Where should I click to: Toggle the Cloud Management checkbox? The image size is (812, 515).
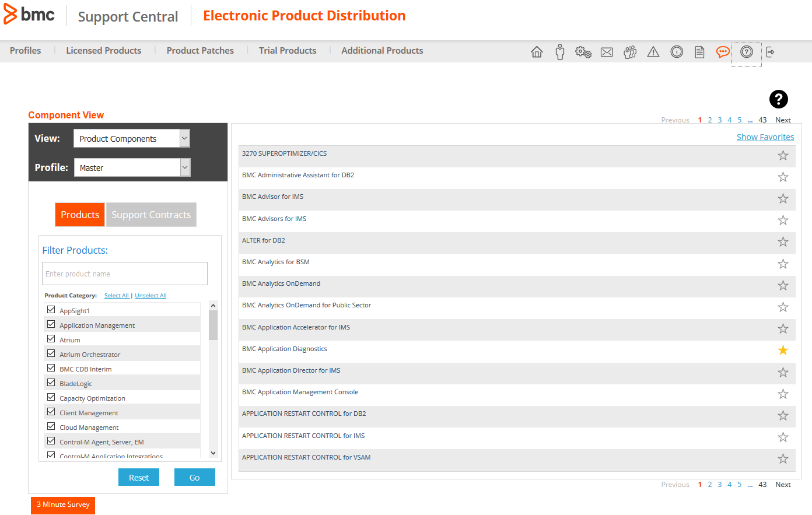(51, 426)
